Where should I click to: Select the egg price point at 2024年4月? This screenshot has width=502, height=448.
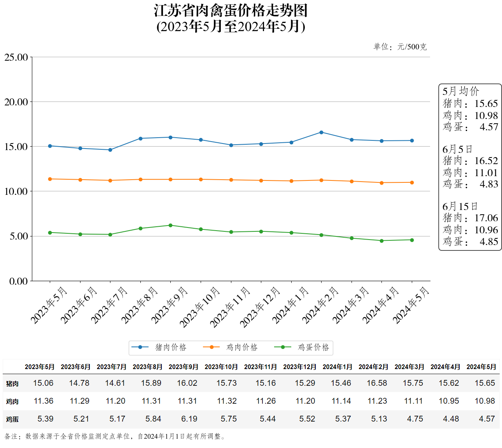click(x=381, y=241)
